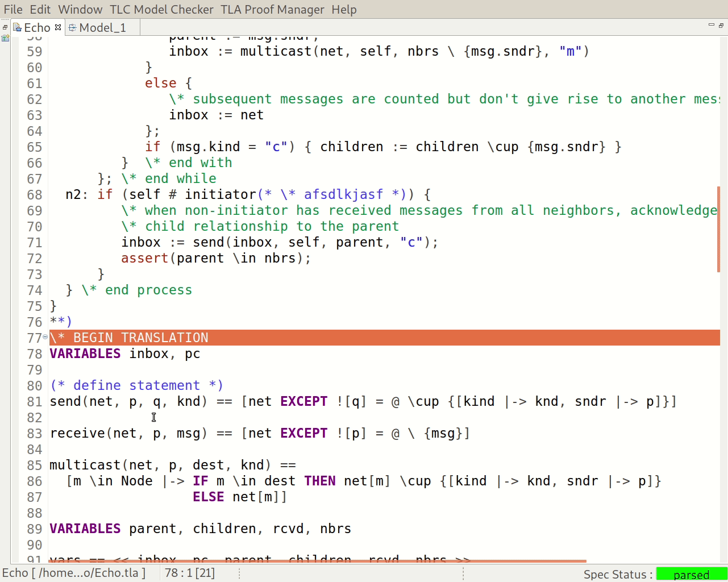Click 'VARIABLES parent, children, rcvd, nbrs' line
The height and width of the screenshot is (582, 728).
point(200,529)
